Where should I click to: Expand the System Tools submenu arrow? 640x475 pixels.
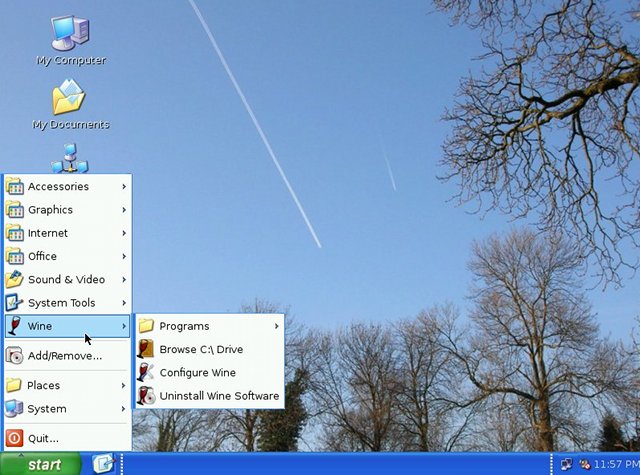pos(124,303)
